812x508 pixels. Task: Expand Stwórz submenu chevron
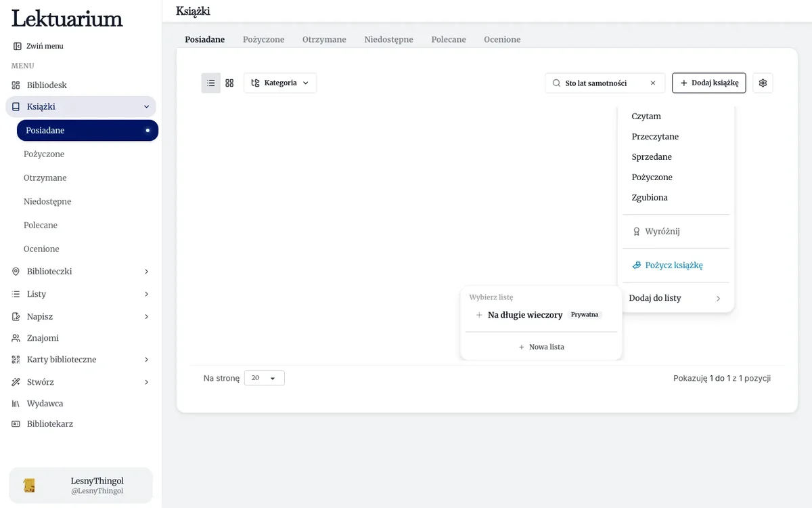pyautogui.click(x=147, y=382)
